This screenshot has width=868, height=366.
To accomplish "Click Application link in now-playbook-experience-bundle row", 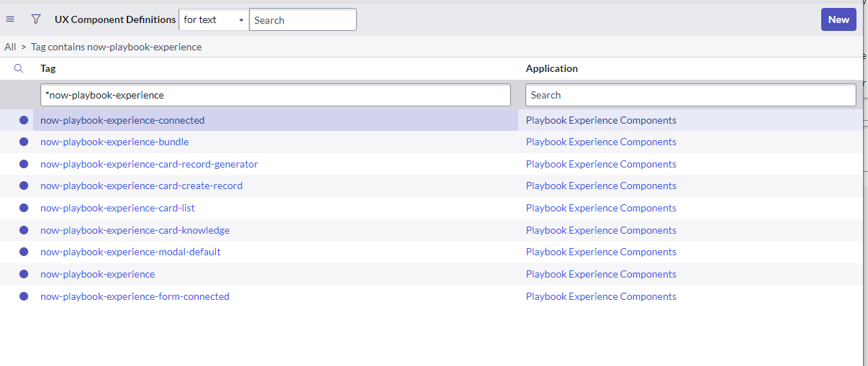I will tap(601, 142).
